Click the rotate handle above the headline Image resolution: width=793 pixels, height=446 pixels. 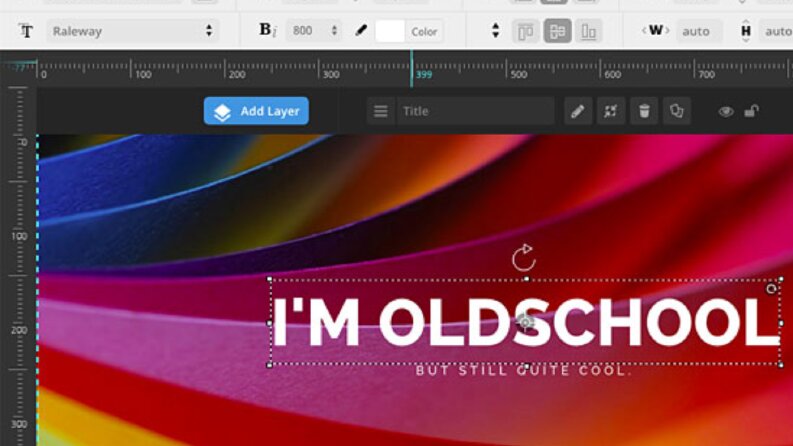(523, 258)
